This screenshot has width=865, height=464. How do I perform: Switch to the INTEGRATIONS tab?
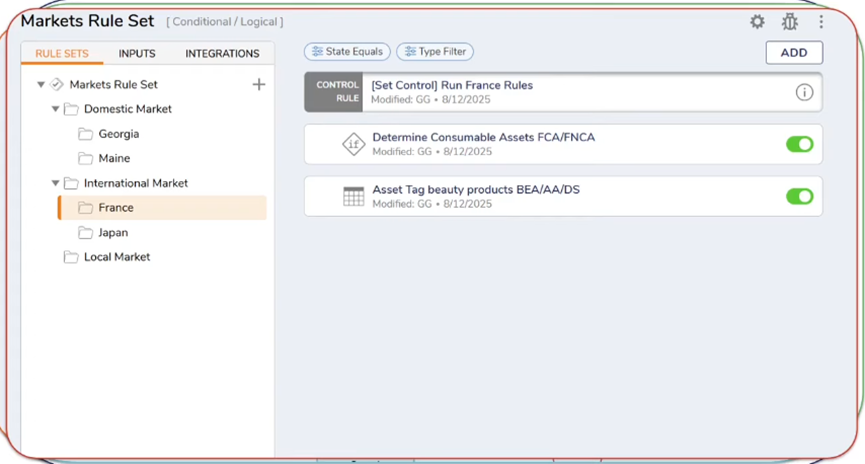[x=222, y=54]
